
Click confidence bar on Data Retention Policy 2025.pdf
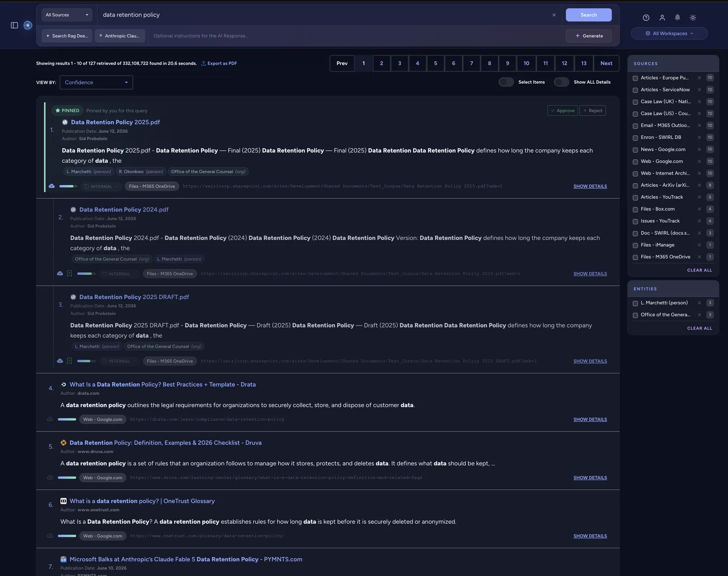pos(68,186)
